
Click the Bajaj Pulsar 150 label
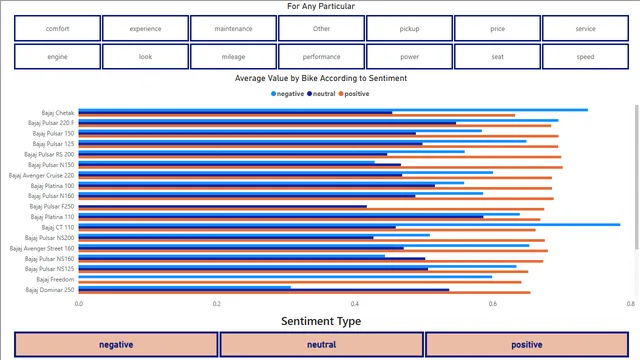53,133
